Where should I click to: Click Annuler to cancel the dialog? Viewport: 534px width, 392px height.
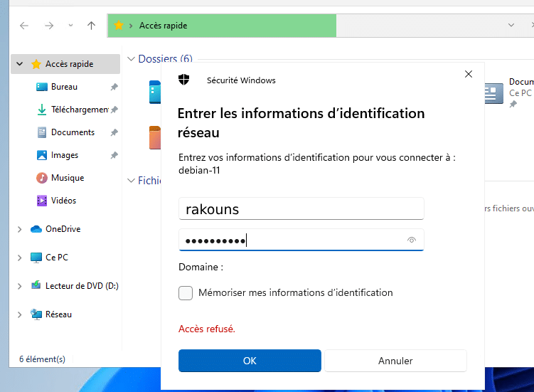[395, 361]
